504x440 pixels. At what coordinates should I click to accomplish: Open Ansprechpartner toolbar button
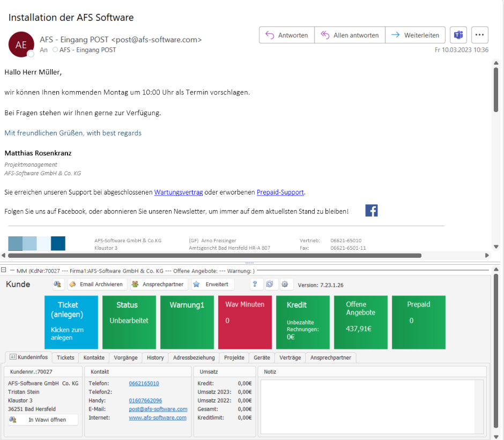pos(159,284)
